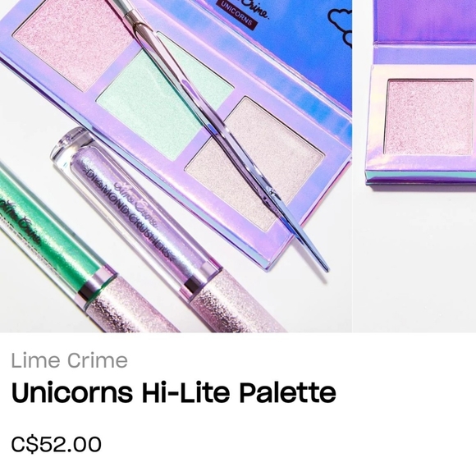
Task: View the second product image with single pink pan
Action: [414, 166]
